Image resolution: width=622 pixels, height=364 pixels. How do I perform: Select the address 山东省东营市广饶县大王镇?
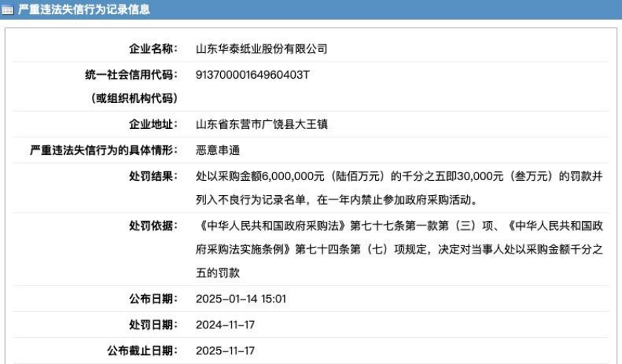262,124
